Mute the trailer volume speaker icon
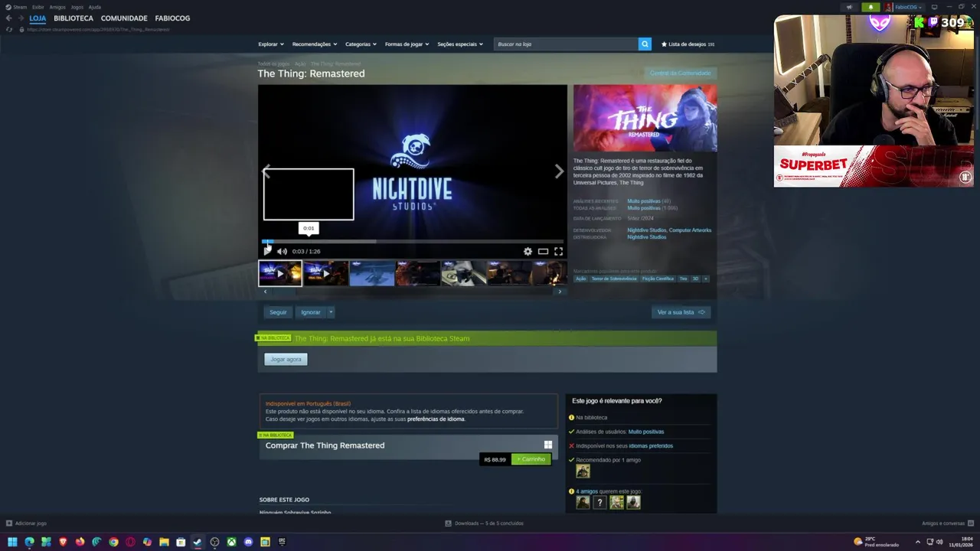 tap(282, 251)
